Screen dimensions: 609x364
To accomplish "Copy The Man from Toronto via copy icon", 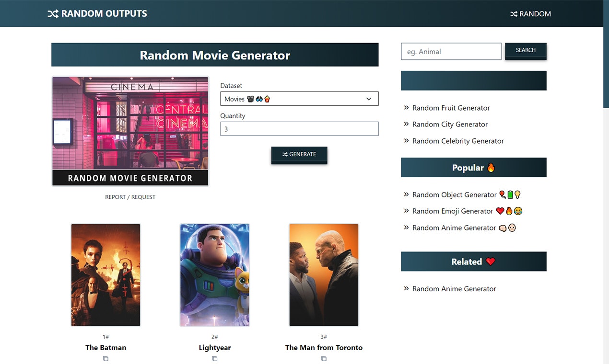I will click(x=324, y=359).
